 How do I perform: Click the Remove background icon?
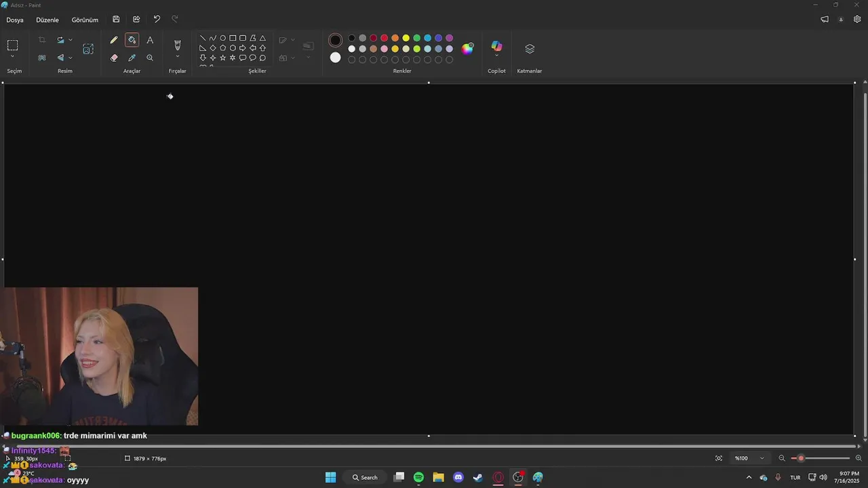42,58
